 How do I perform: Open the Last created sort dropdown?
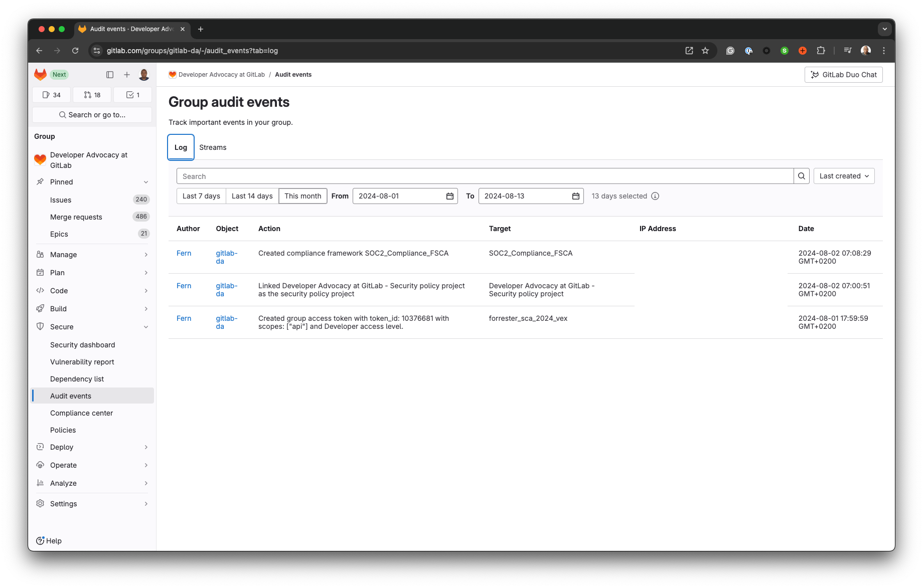[844, 176]
